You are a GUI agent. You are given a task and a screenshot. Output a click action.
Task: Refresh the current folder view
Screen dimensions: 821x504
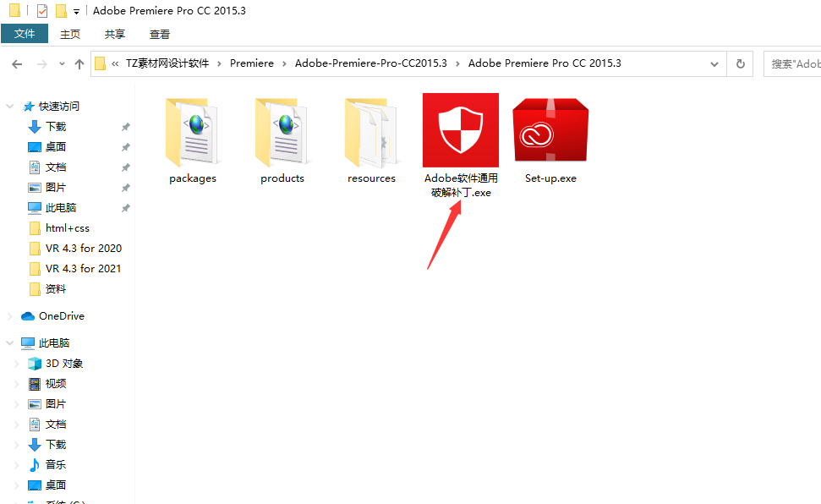point(741,64)
